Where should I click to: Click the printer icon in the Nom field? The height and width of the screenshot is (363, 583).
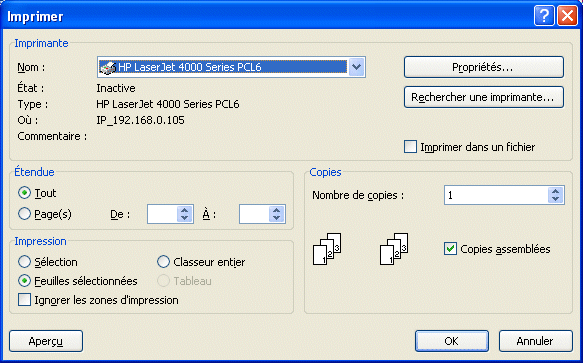(108, 67)
